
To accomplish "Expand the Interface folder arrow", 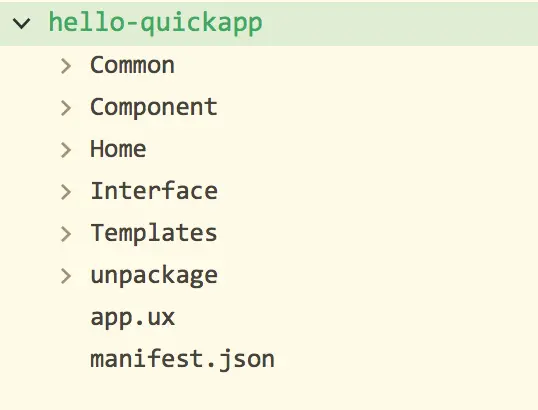I will [x=66, y=192].
